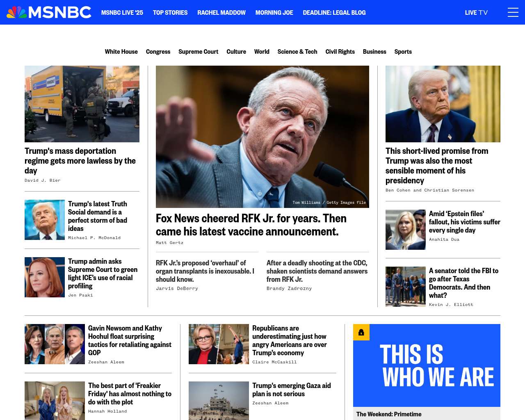The height and width of the screenshot is (420, 525).
Task: Open This Is Who We Are promo
Action: tap(427, 365)
